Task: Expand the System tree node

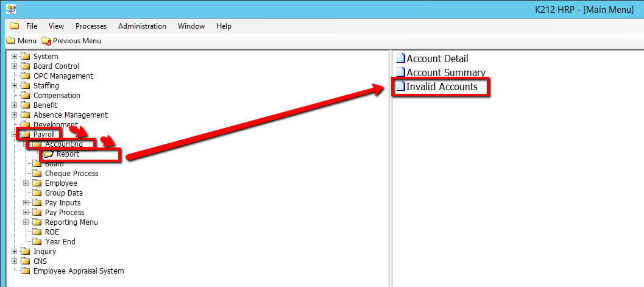Action: [15, 57]
